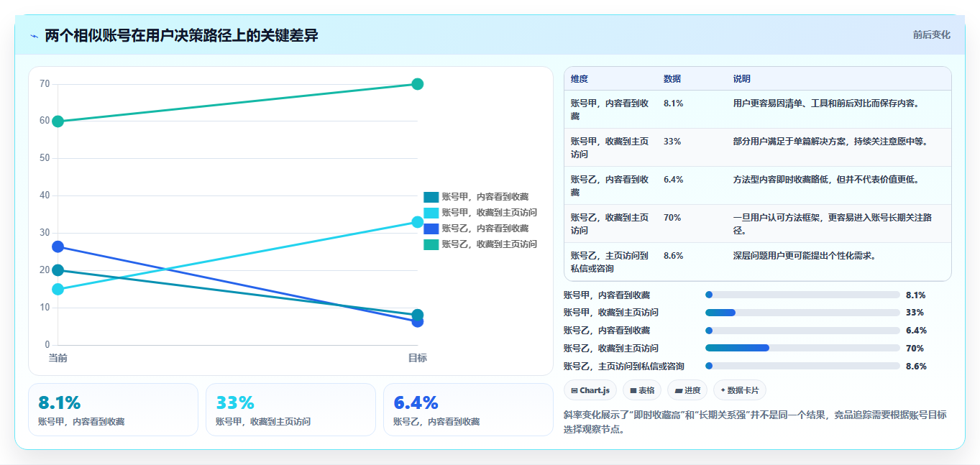Click the 8.1% progress bar for 账号甲

point(802,295)
